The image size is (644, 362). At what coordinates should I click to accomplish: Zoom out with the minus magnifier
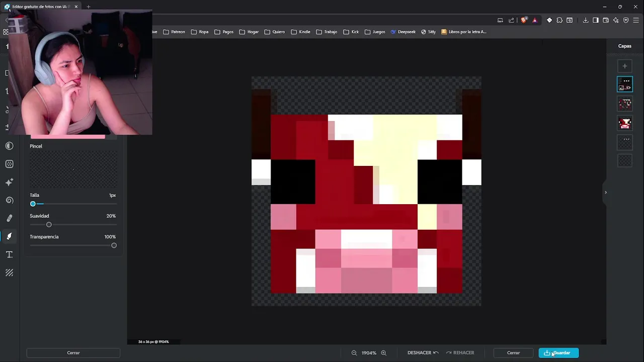354,353
